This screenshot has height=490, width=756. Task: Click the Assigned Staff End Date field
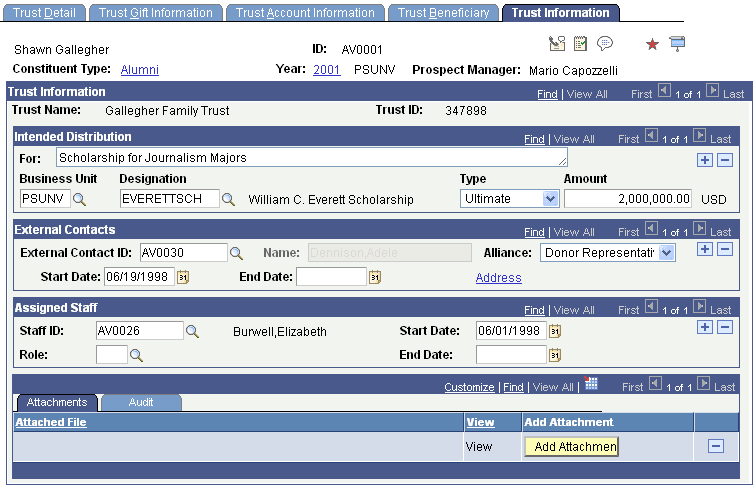pos(511,355)
